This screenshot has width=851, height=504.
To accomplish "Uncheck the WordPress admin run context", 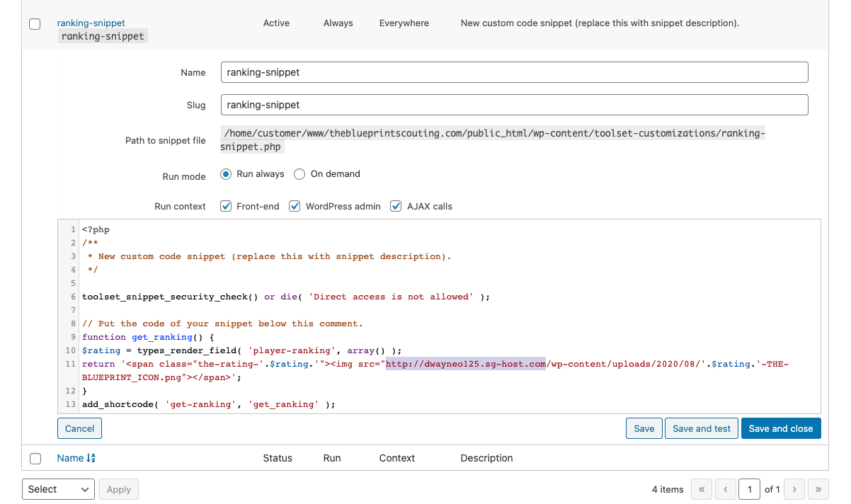I will (295, 207).
